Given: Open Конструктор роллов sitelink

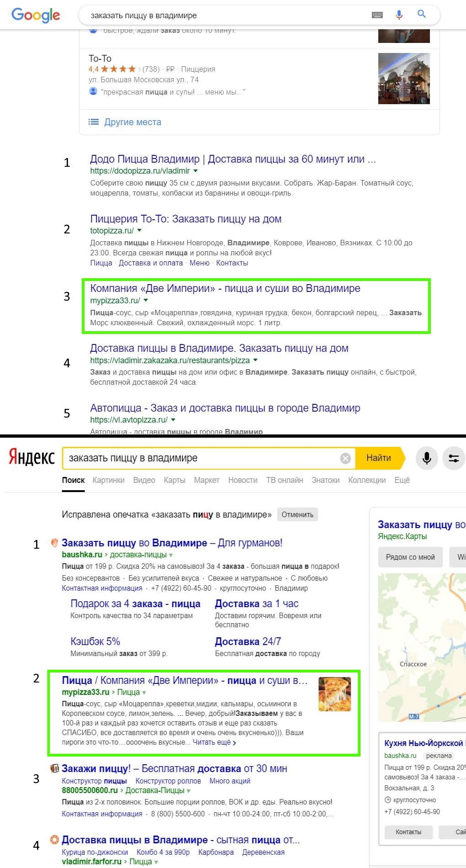Looking at the screenshot, I should tap(168, 781).
